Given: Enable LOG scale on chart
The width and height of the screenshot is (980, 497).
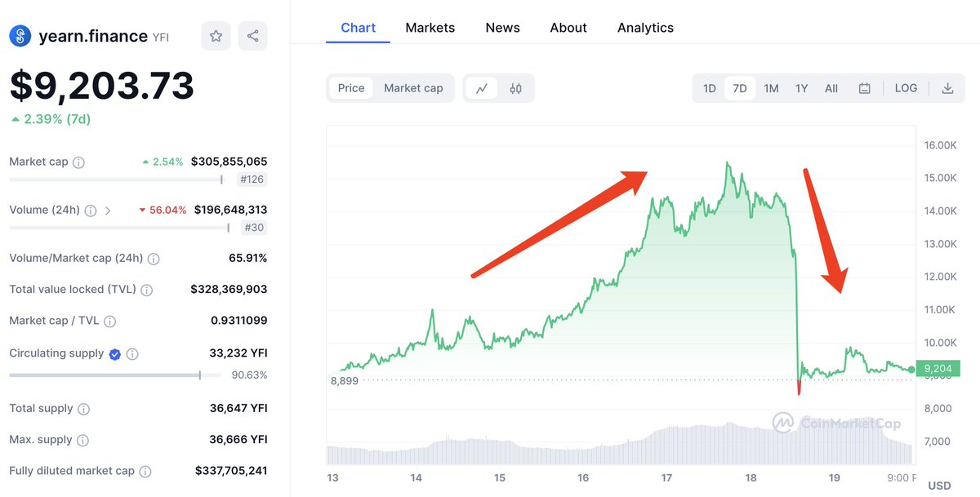Looking at the screenshot, I should click(x=906, y=88).
